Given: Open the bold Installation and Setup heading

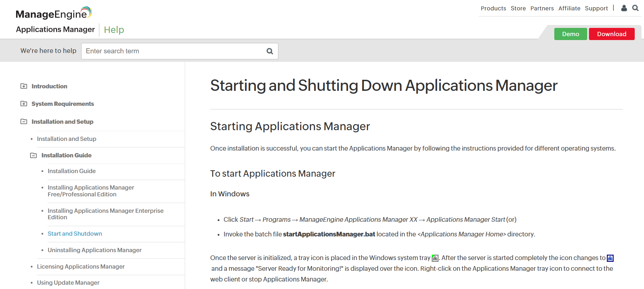Looking at the screenshot, I should tap(62, 122).
